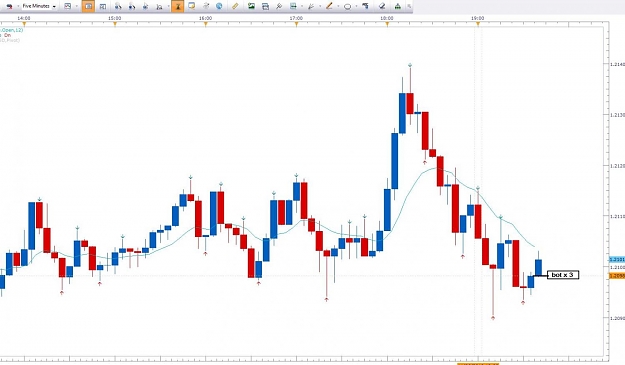
Task: Click the chart type icon after Five Minutes
Action: [67, 6]
